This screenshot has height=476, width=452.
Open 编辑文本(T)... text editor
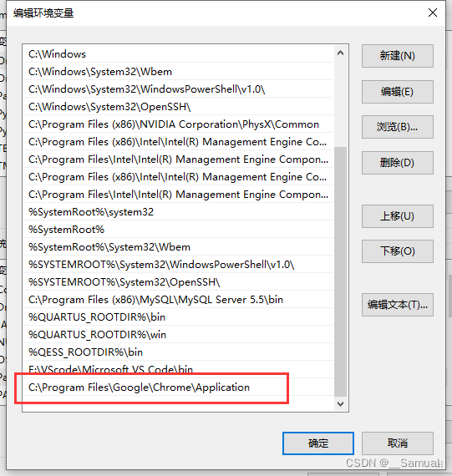tap(398, 305)
